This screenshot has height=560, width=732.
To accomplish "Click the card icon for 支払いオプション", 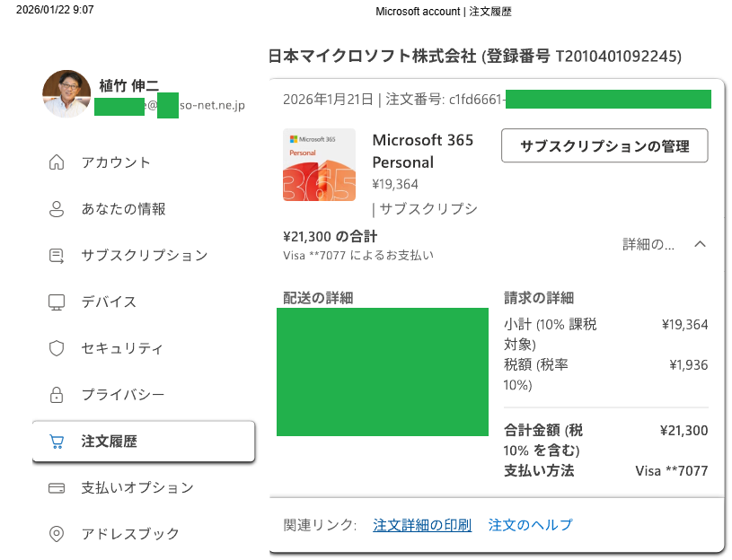I will [57, 488].
